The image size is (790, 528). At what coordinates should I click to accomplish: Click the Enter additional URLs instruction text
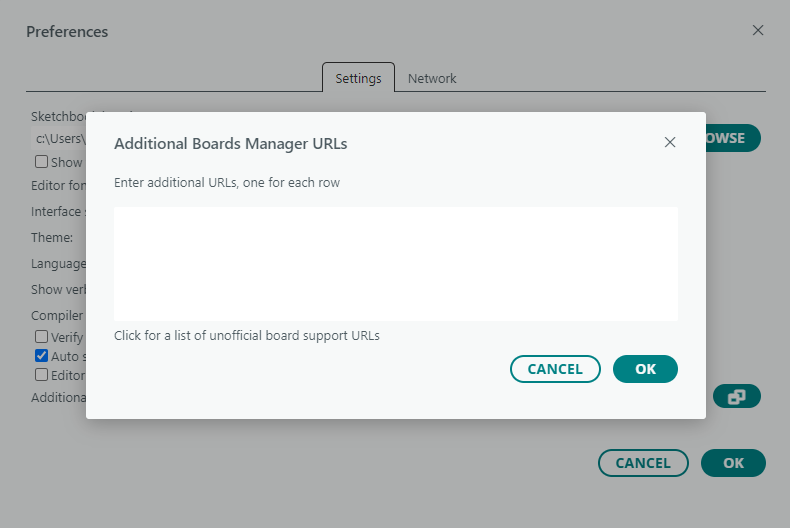click(x=227, y=182)
